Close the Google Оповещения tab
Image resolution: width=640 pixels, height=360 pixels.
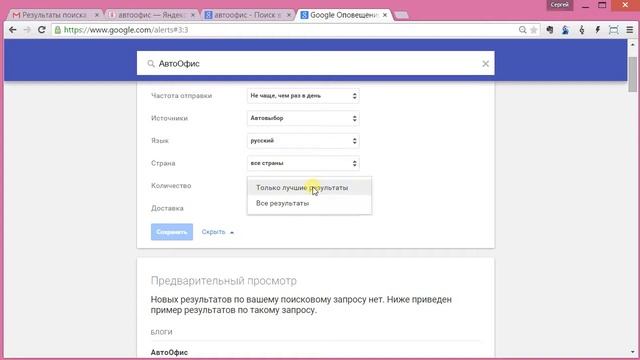point(385,15)
